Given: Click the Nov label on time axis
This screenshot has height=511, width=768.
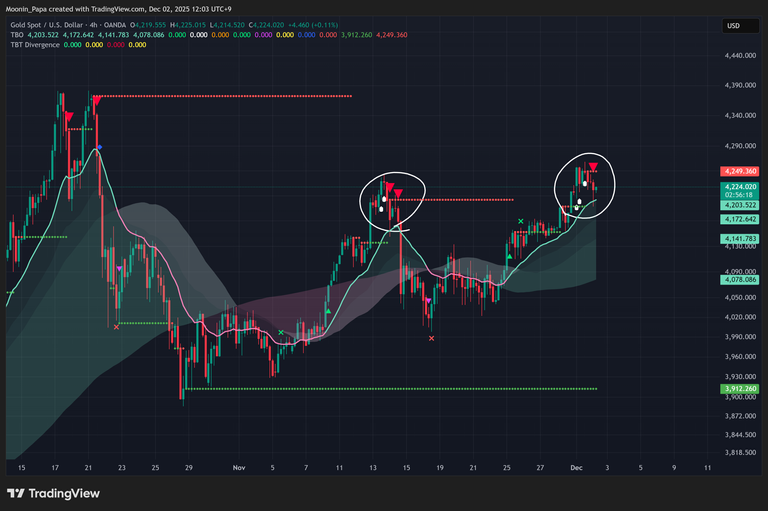Looking at the screenshot, I should coord(238,467).
